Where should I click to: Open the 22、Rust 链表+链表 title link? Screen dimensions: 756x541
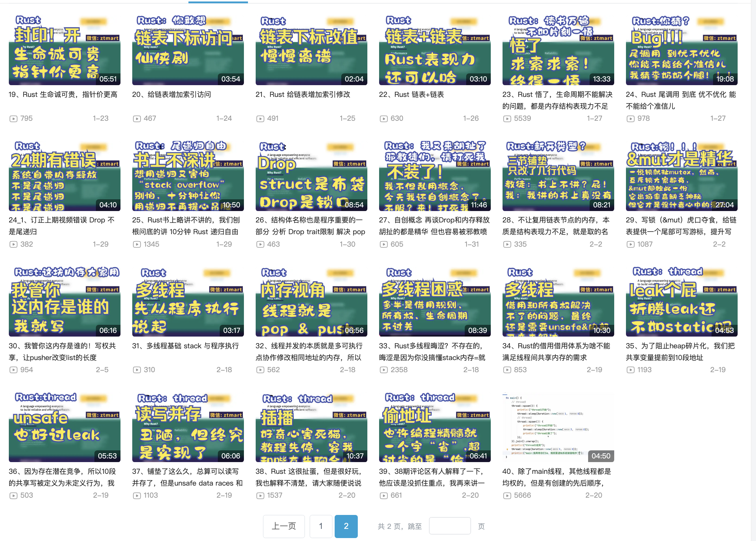coord(411,95)
